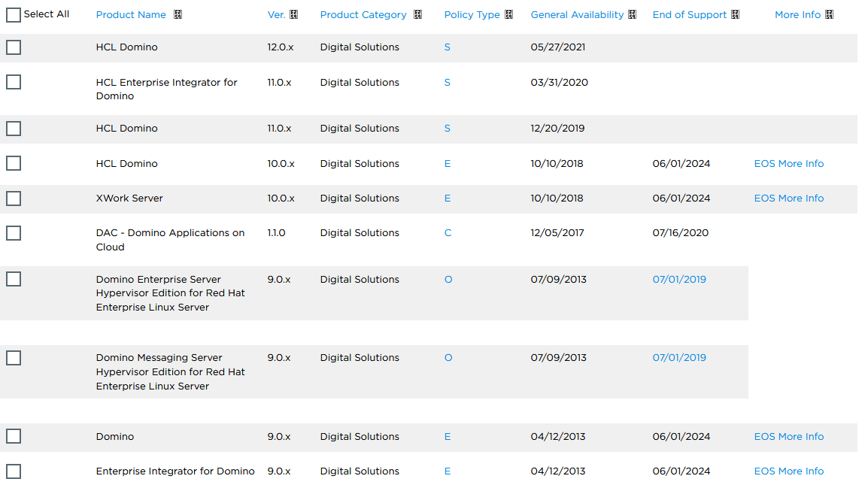The height and width of the screenshot is (494, 868).
Task: Open policy type S for HCL Domino 12.0.x
Action: click(x=448, y=47)
